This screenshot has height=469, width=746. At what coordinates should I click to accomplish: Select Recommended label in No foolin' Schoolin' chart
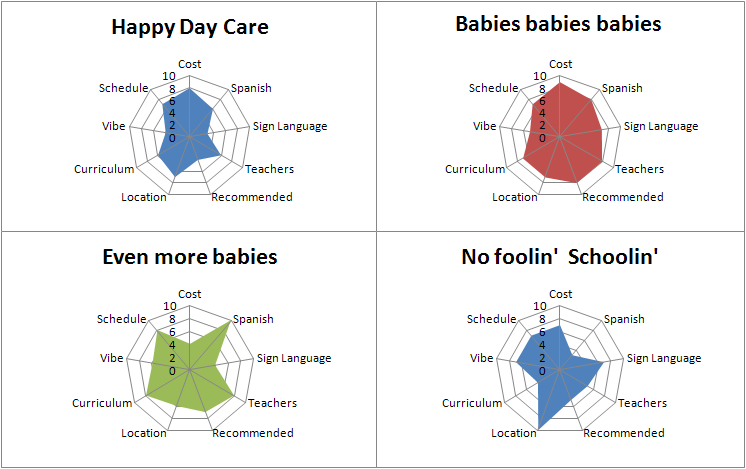(x=624, y=433)
